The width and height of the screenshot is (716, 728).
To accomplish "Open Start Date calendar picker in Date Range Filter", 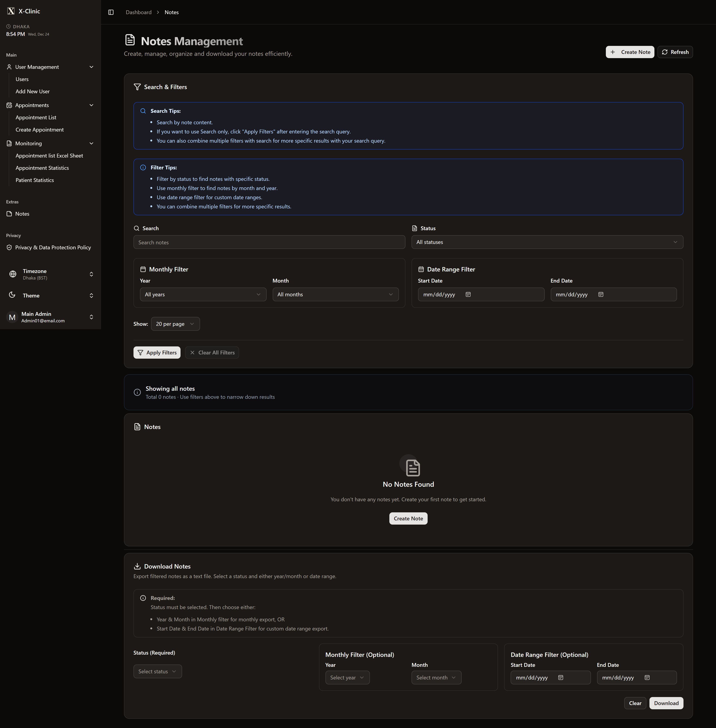I will [468, 294].
